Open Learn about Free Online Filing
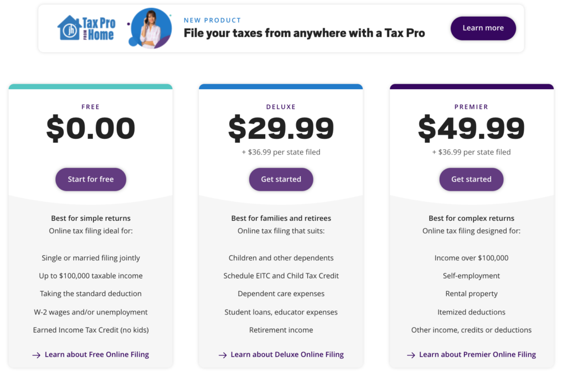Image resolution: width=567 pixels, height=392 pixels. tap(97, 354)
